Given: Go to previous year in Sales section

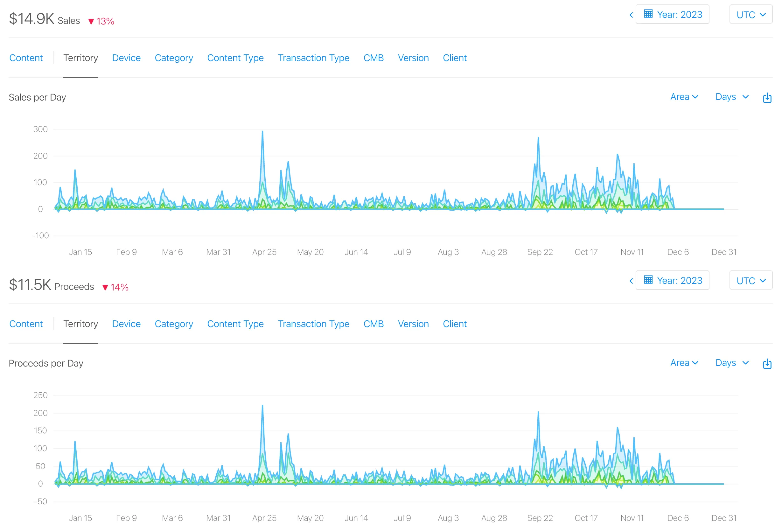Looking at the screenshot, I should [631, 15].
